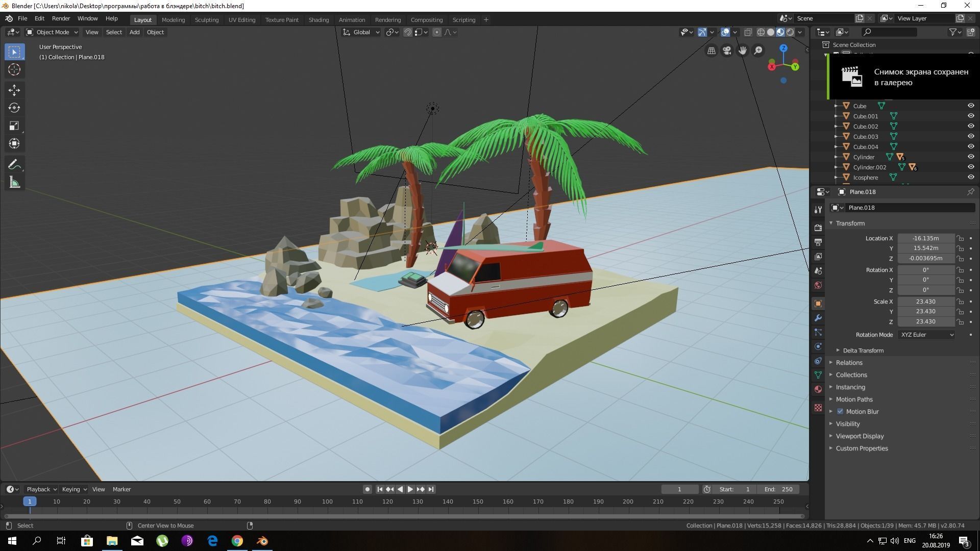Select the Measure ruler tool

(14, 182)
